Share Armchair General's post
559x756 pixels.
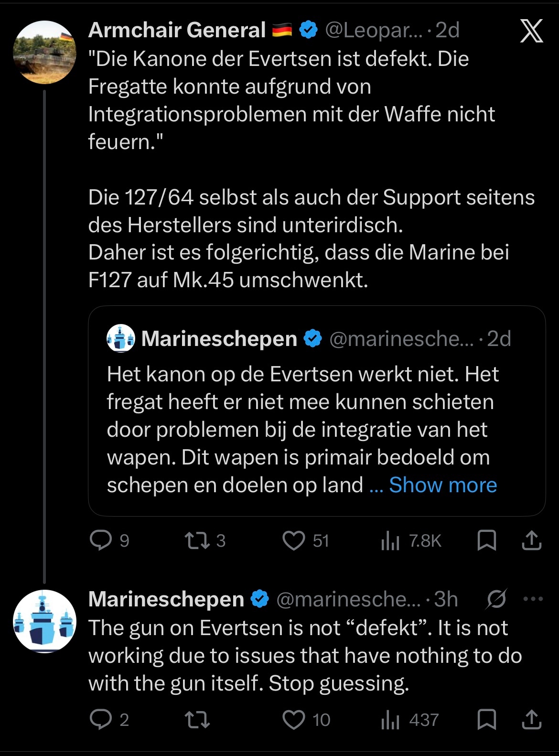pyautogui.click(x=531, y=540)
